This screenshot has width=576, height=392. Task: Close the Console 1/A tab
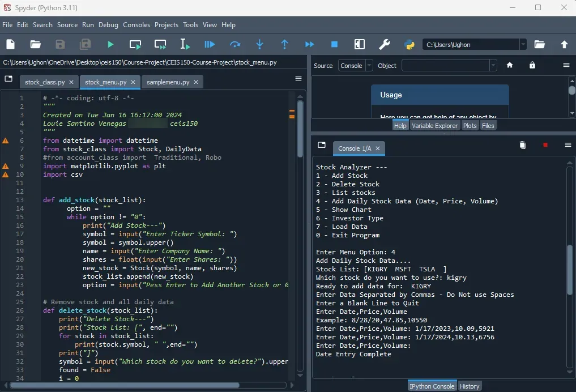378,148
